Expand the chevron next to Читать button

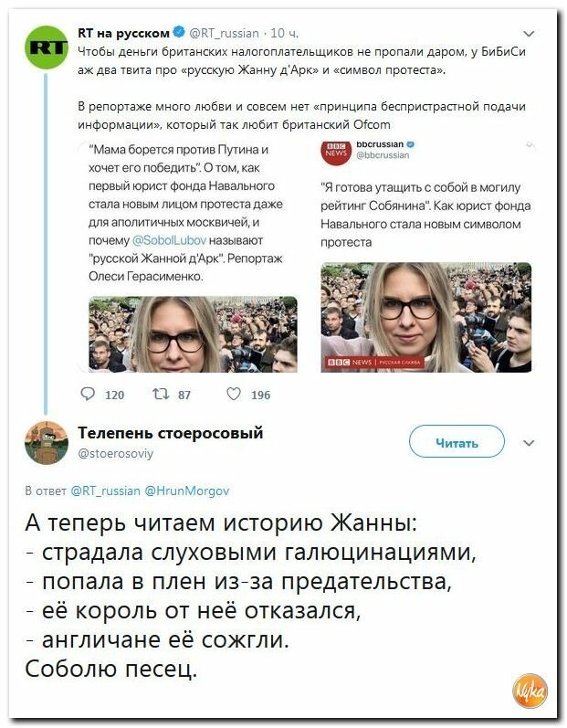point(529,443)
